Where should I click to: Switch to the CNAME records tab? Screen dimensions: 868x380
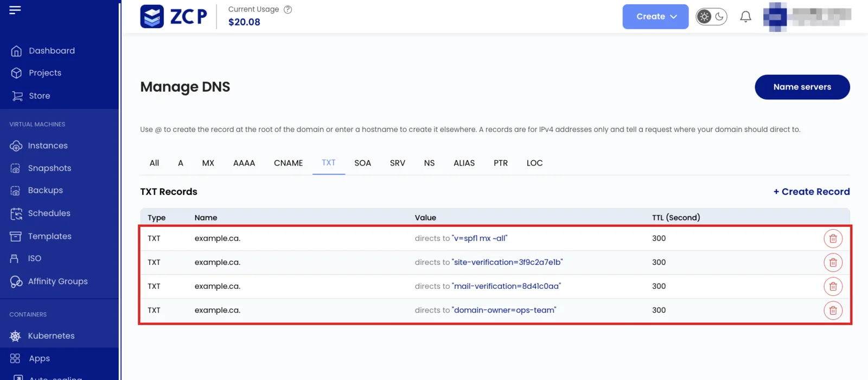coord(289,163)
